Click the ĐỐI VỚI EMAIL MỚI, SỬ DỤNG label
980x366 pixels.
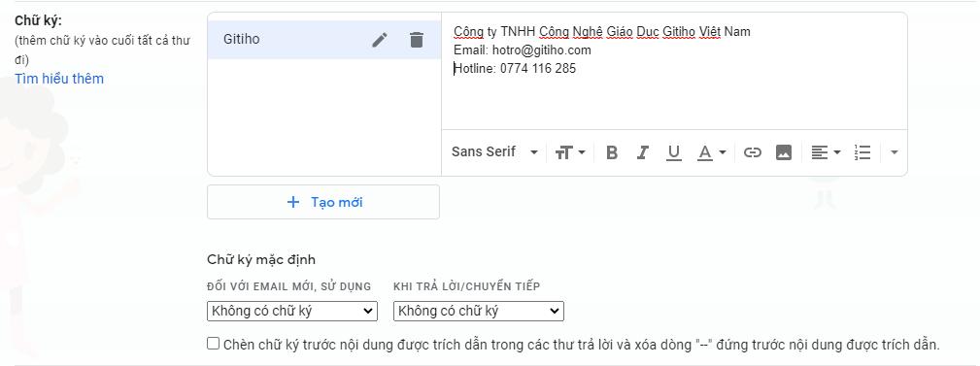[288, 286]
